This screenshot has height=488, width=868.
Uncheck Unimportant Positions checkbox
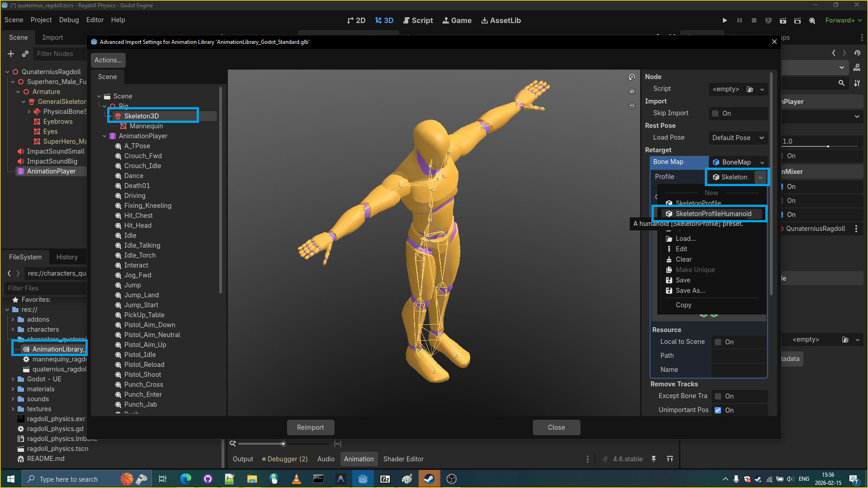click(x=718, y=410)
